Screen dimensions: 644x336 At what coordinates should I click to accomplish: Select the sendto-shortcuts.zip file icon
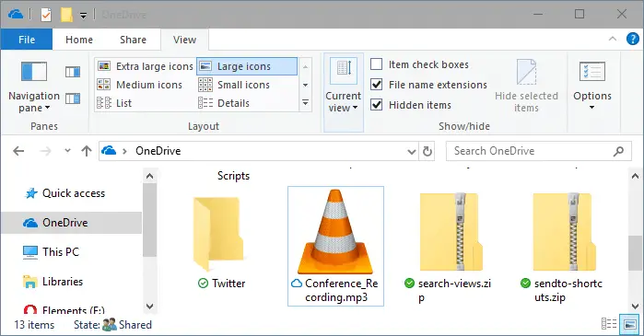coord(565,232)
